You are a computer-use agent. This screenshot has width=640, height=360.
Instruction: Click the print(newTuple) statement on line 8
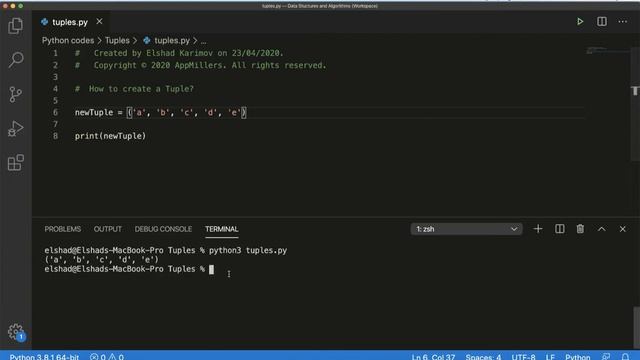click(x=110, y=136)
